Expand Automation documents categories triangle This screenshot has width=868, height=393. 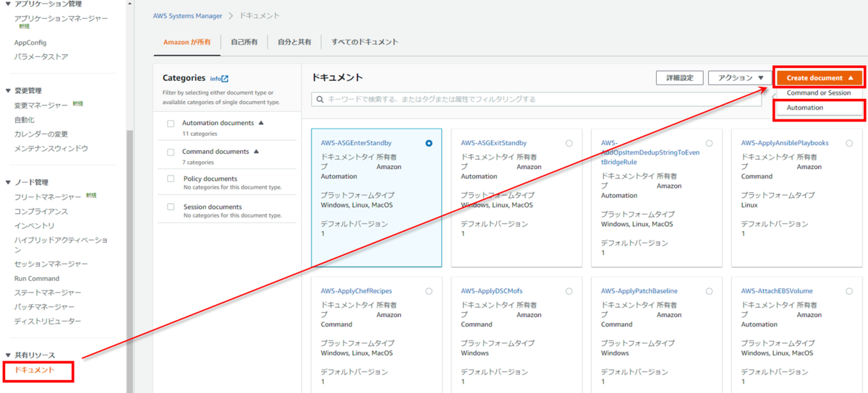point(261,123)
